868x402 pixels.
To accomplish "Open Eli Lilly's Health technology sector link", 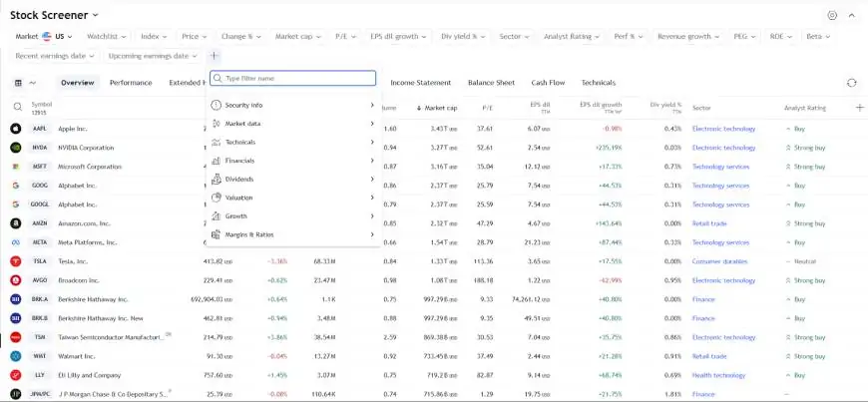I will [719, 375].
